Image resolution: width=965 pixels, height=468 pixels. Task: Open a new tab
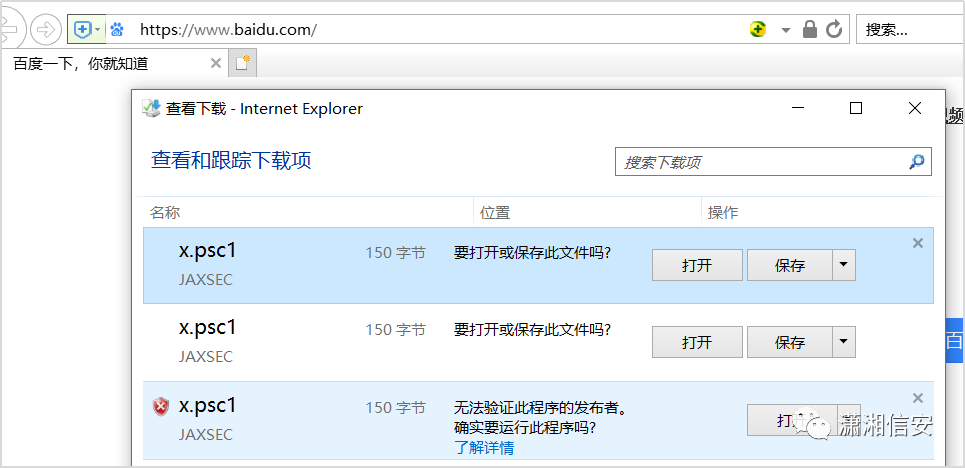242,64
